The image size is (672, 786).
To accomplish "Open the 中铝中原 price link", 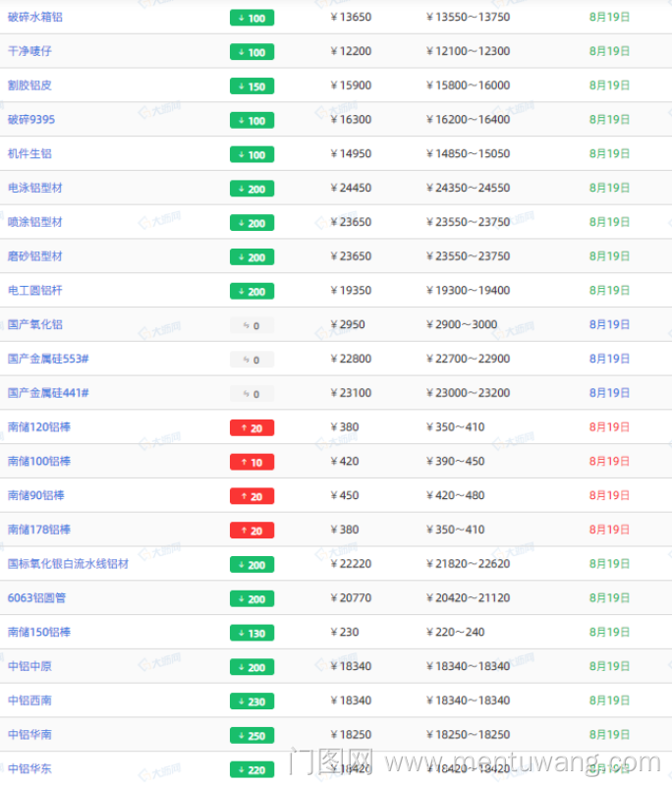I will pos(29,666).
